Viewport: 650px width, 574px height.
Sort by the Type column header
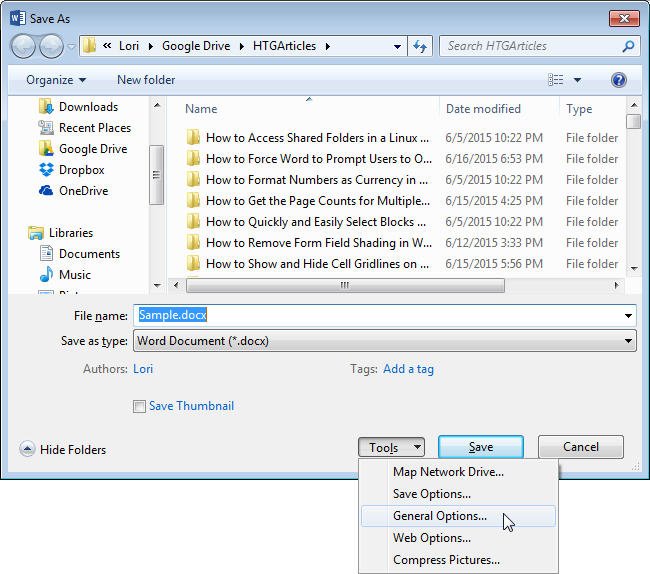pyautogui.click(x=579, y=109)
